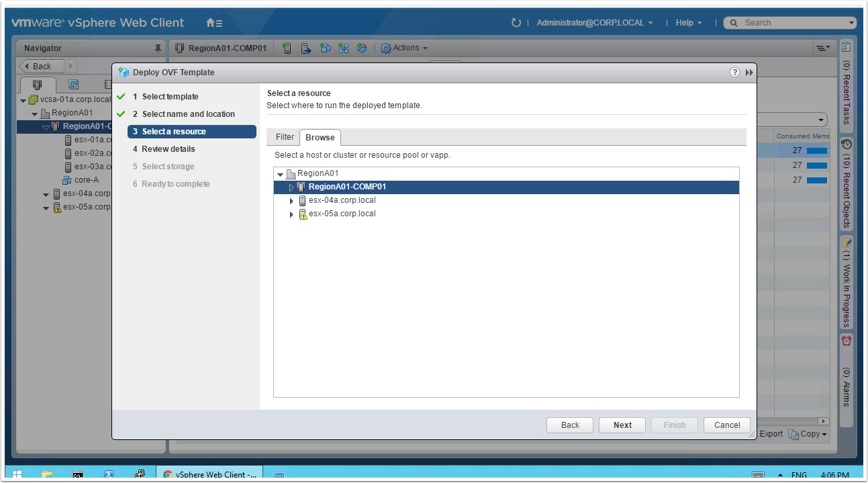Open the Search options dropdown arrow
This screenshot has width=868, height=483.
tap(852, 23)
